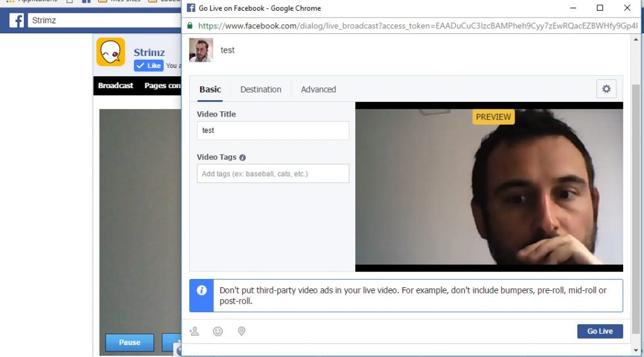644x357 pixels.
Task: Click the Strimz page title link
Action: pyautogui.click(x=149, y=52)
